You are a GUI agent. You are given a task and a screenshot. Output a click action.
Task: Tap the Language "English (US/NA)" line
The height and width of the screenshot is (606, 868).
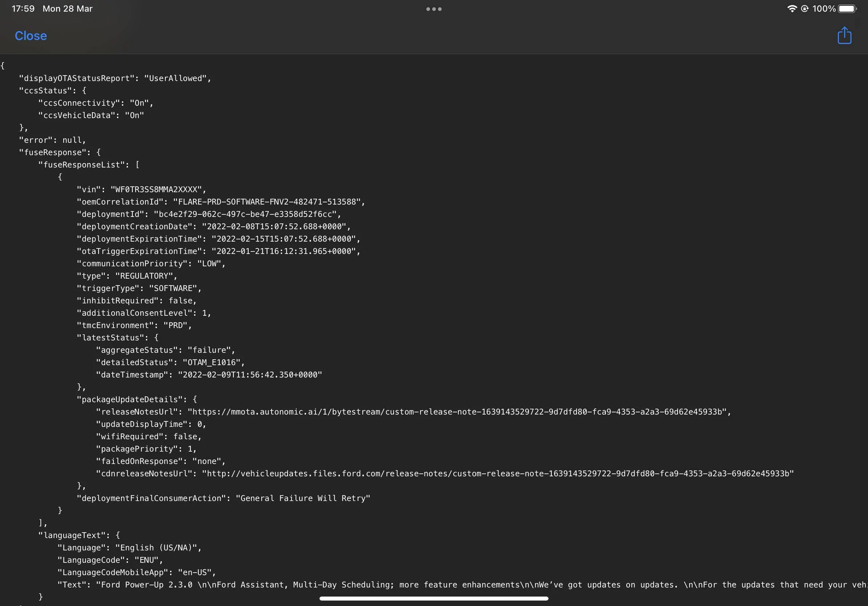point(130,548)
